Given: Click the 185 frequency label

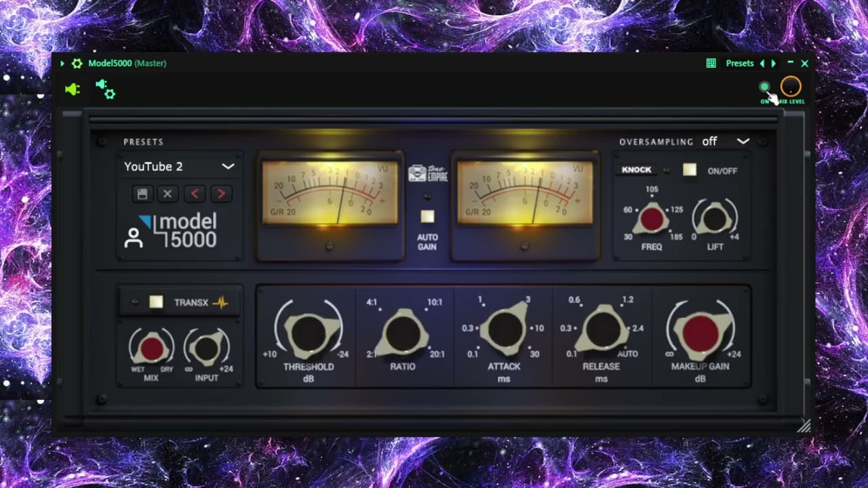Looking at the screenshot, I should click(x=675, y=237).
